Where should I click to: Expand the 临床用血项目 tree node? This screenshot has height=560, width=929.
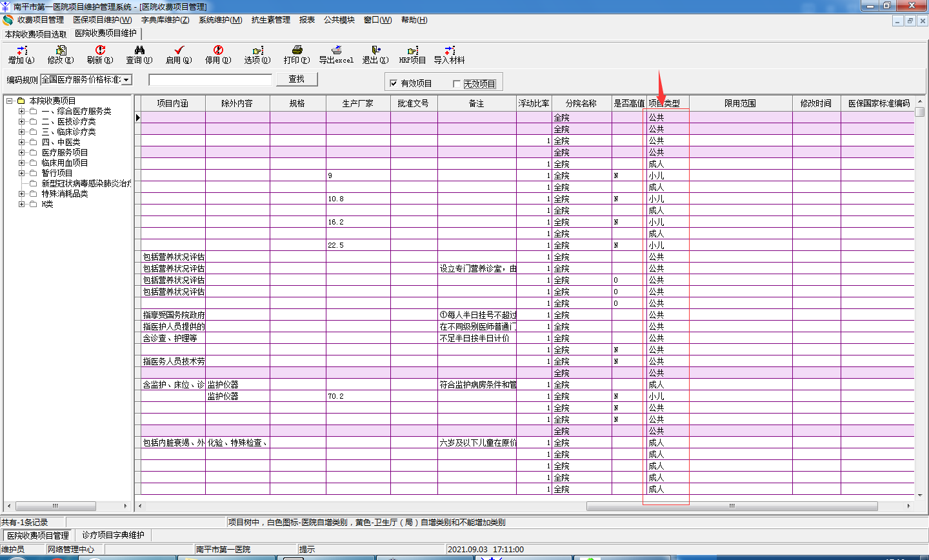point(21,163)
